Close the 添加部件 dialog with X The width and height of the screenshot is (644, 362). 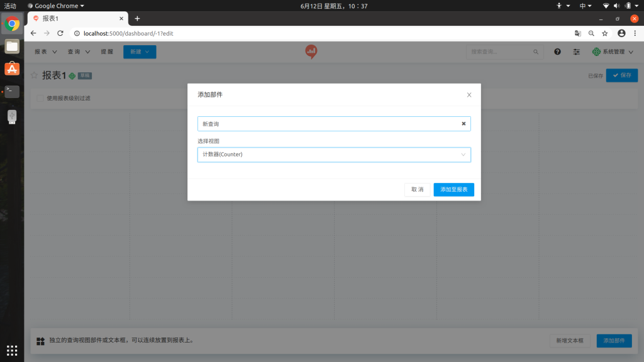click(469, 95)
